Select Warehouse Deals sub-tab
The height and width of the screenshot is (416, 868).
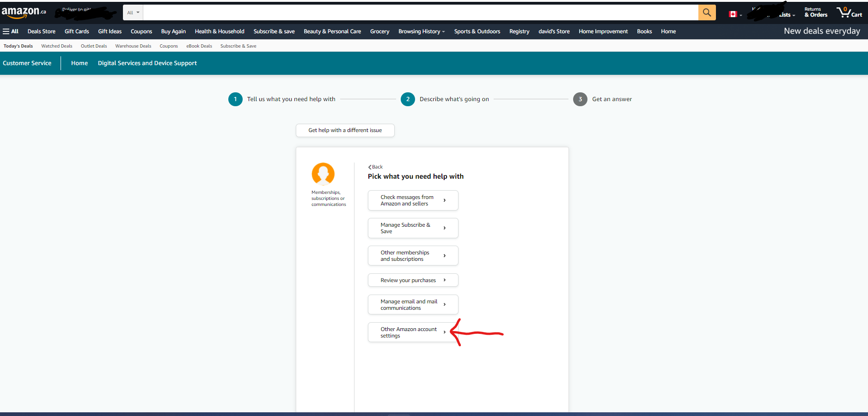133,46
